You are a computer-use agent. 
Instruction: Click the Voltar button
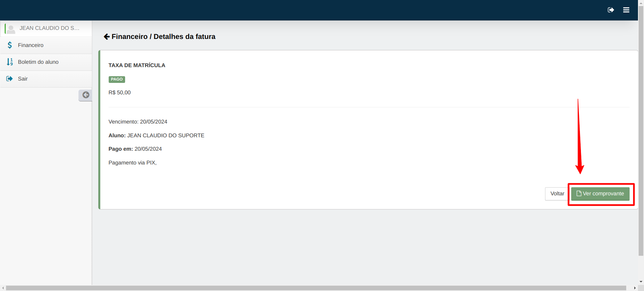pos(557,194)
